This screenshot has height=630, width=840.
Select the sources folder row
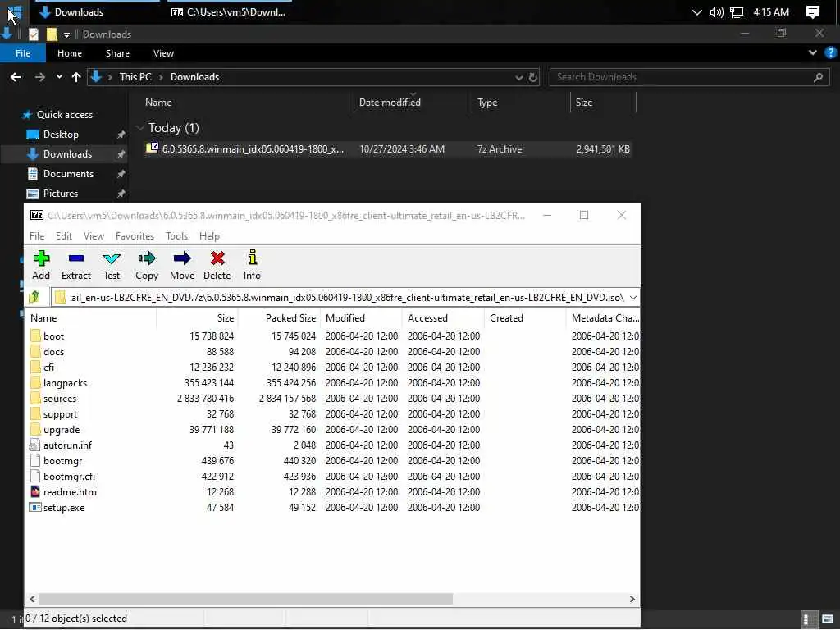331,398
